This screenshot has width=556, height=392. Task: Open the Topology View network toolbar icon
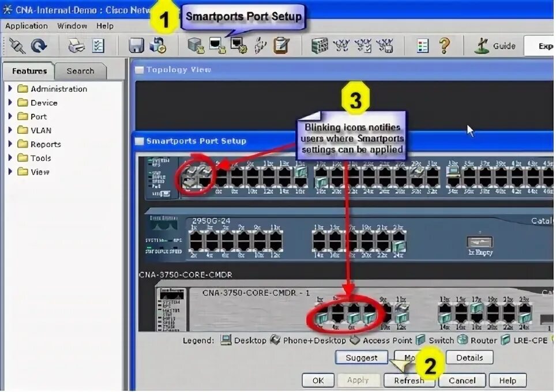coord(341,46)
